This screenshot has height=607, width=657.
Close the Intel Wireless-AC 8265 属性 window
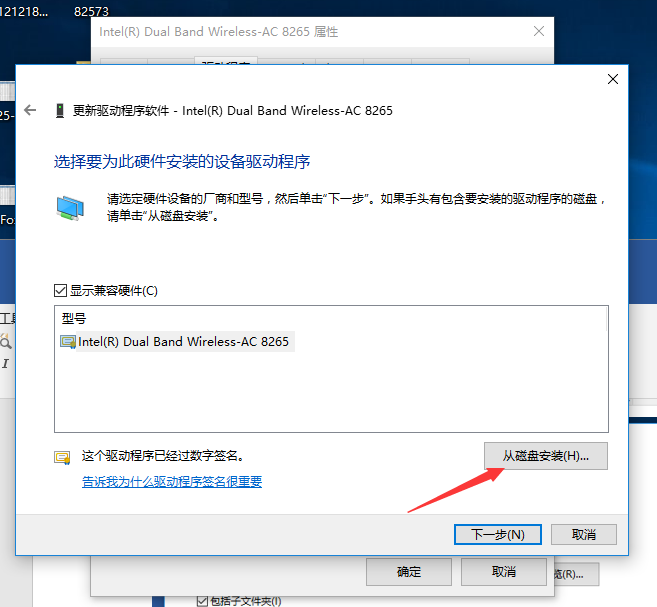539,31
